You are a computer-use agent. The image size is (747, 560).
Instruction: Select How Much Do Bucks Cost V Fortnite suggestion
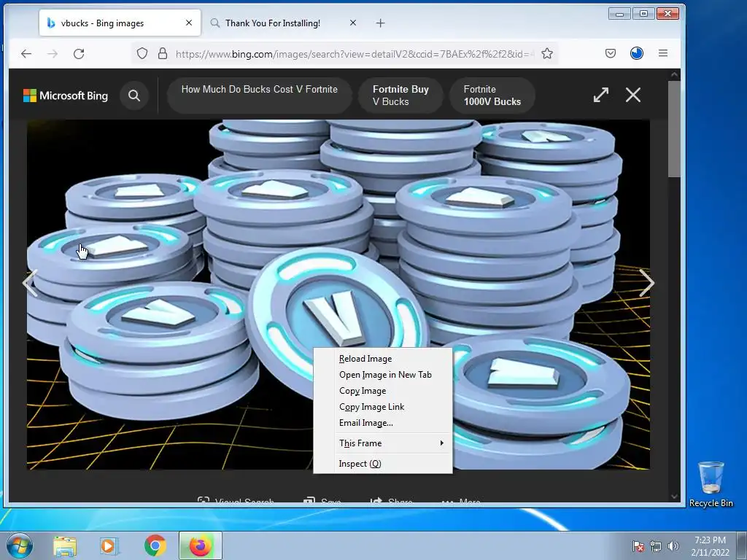tap(259, 96)
